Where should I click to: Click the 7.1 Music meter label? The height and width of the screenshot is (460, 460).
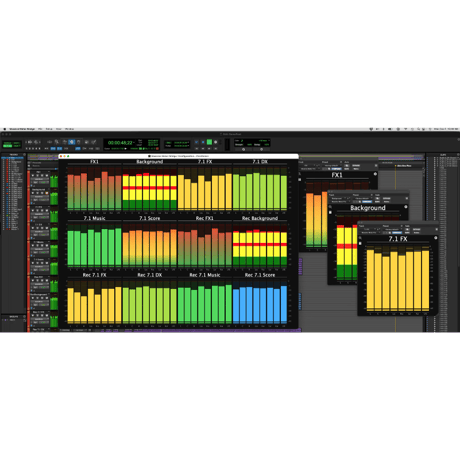[94, 218]
